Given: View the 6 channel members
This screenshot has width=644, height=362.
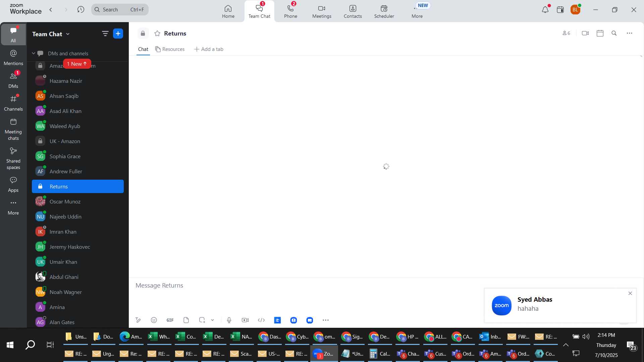Looking at the screenshot, I should tap(566, 33).
